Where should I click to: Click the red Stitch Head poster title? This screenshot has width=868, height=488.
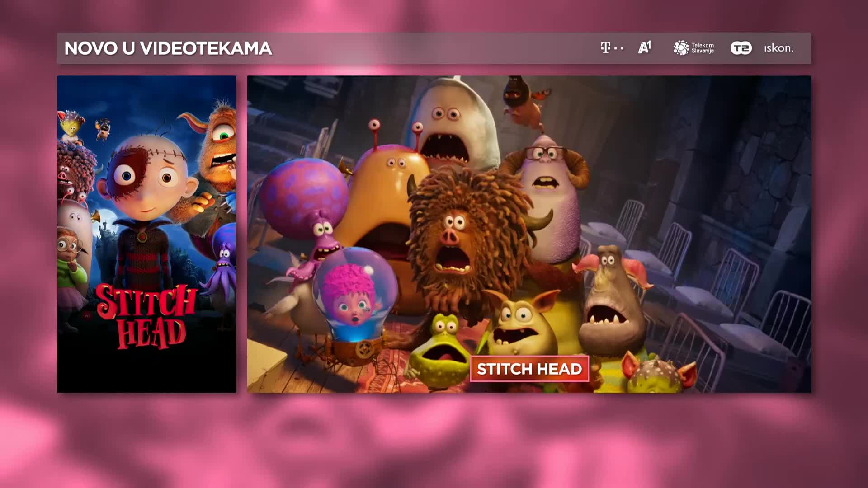147,316
